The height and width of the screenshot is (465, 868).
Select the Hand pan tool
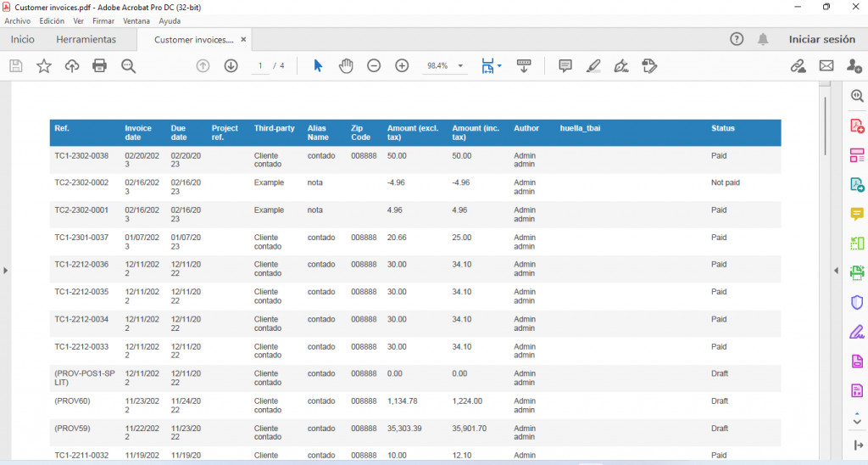346,66
